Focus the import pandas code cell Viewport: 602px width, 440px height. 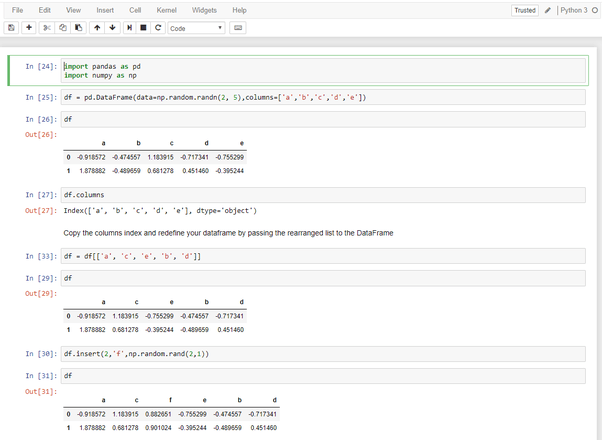323,71
